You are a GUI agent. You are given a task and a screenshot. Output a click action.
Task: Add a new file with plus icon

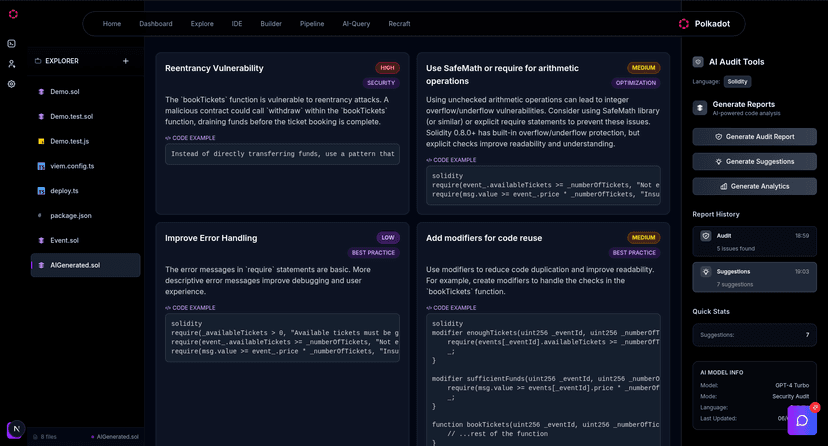tap(126, 61)
